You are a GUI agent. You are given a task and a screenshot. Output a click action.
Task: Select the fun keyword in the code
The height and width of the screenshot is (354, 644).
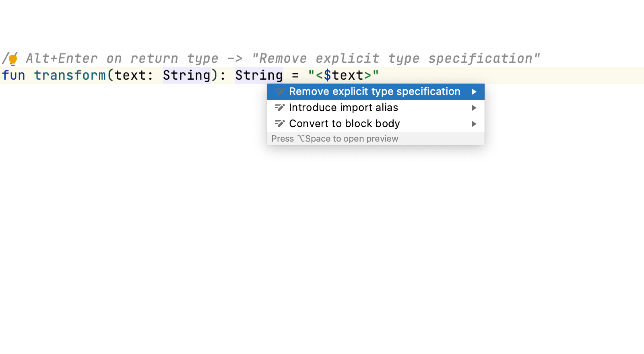[13, 75]
